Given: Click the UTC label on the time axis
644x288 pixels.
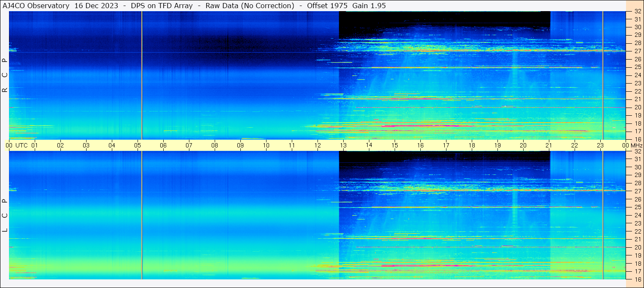Looking at the screenshot, I should pyautogui.click(x=22, y=145).
